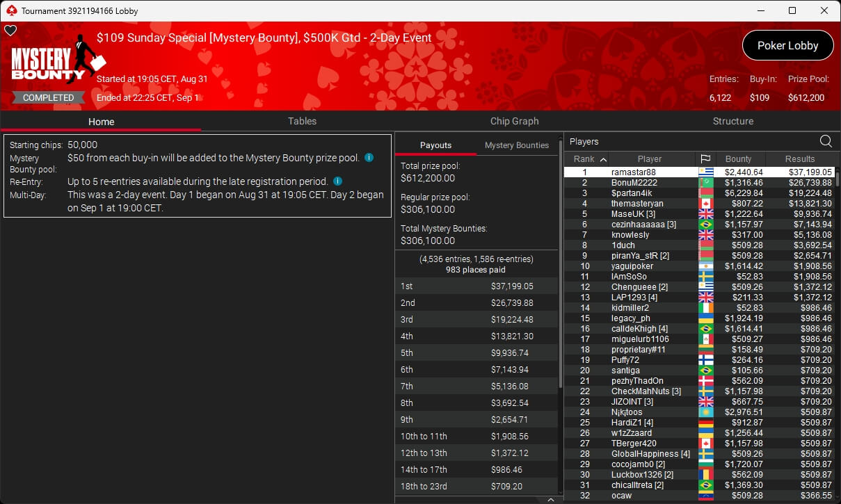Collapse payouts panel using bottom chevron

point(550,499)
